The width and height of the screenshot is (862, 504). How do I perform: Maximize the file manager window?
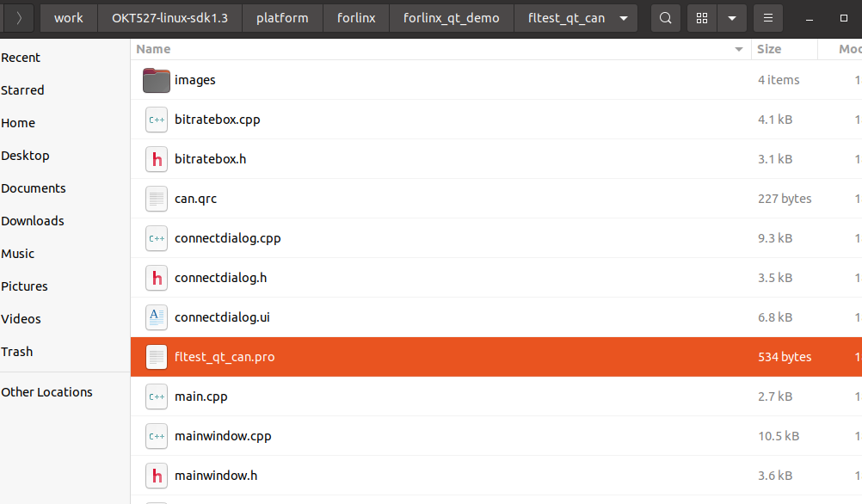point(844,18)
